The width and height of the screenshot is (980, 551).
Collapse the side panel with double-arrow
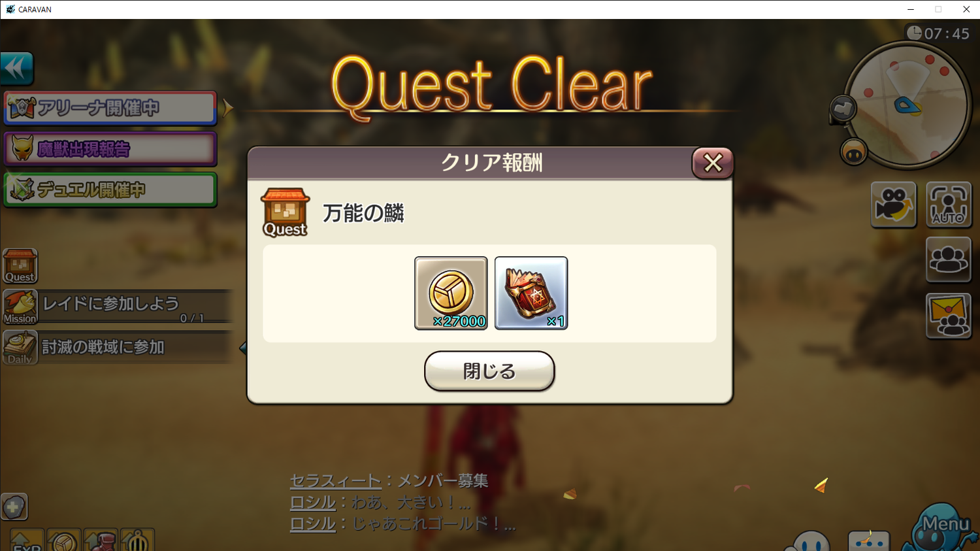point(17,68)
